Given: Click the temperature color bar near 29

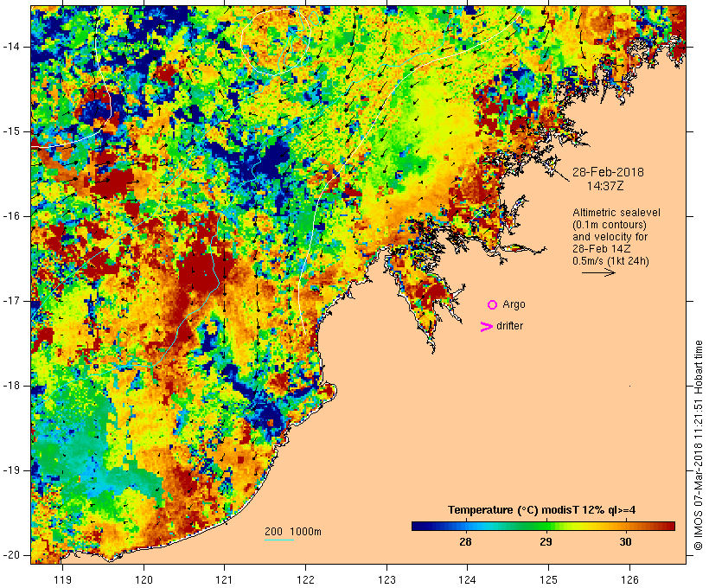Looking at the screenshot, I should tap(546, 526).
